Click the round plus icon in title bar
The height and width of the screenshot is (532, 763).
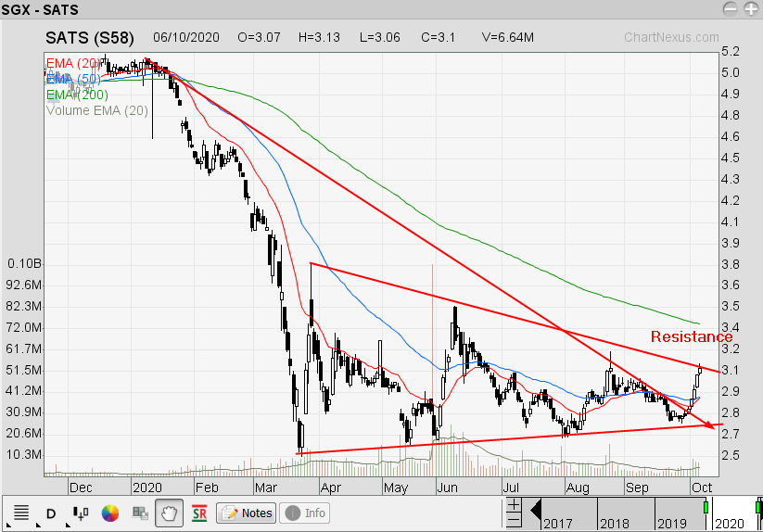click(751, 8)
